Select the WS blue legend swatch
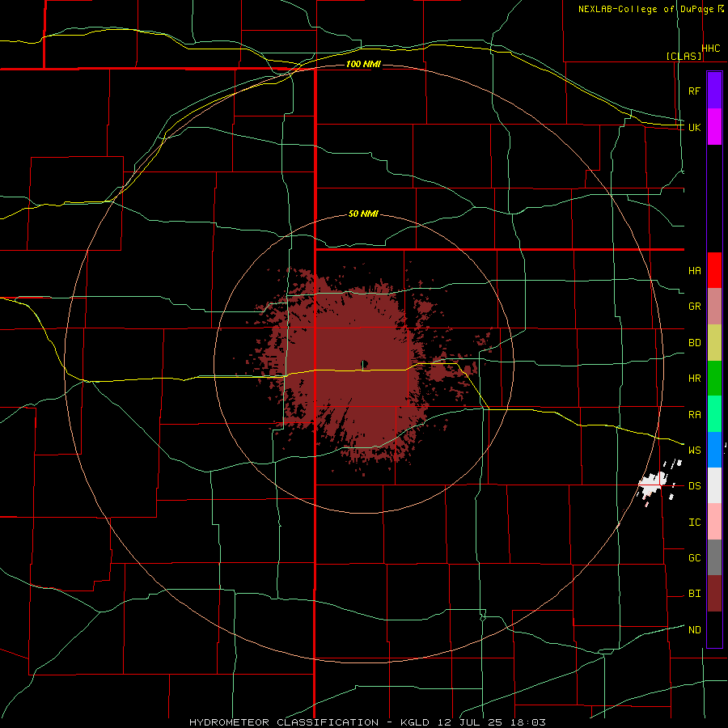The width and height of the screenshot is (728, 728). [x=714, y=450]
